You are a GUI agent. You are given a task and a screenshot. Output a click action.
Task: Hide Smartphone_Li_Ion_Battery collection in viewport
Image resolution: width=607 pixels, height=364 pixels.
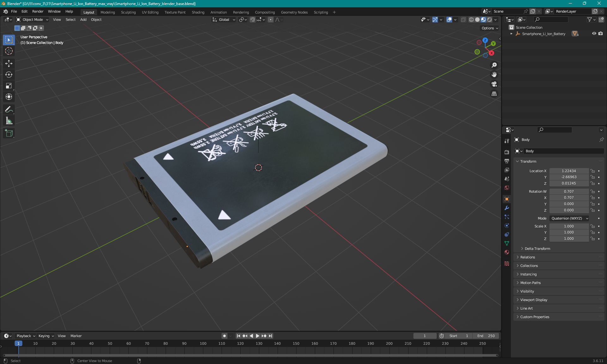pyautogui.click(x=594, y=33)
